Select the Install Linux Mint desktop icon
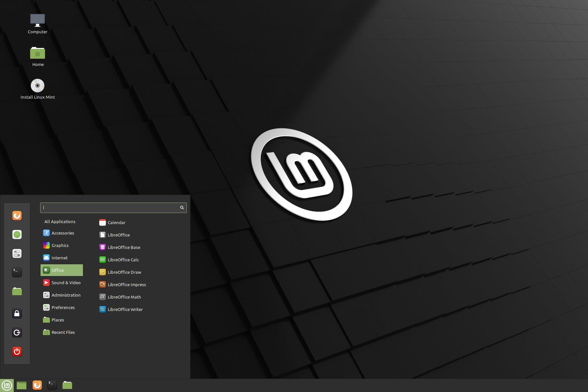 point(38,89)
